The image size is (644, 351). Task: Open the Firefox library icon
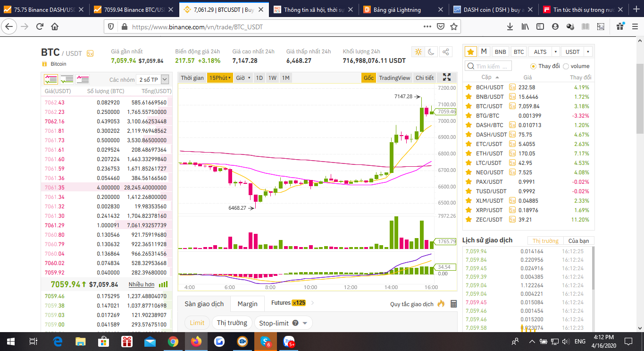(x=525, y=27)
